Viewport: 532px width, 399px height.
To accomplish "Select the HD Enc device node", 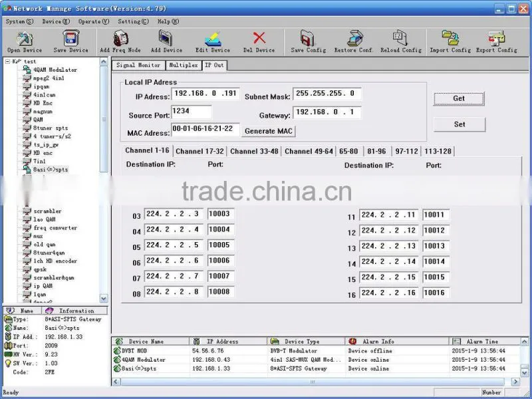I will click(43, 103).
